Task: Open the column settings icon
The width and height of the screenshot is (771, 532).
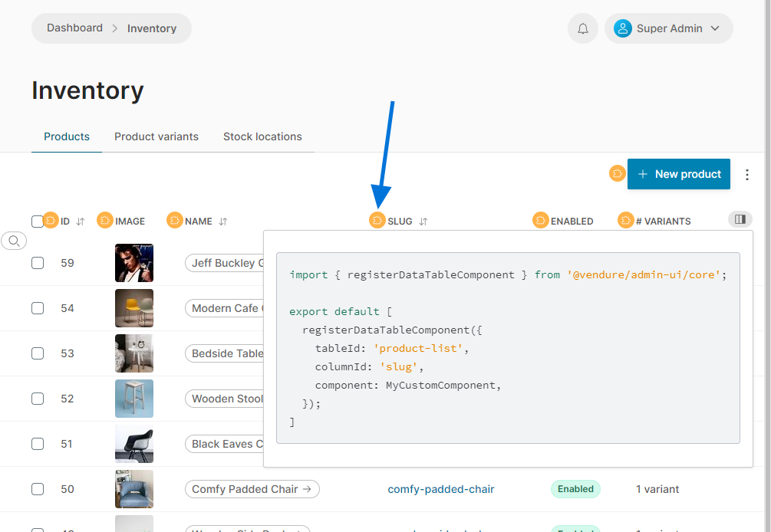Action: [x=740, y=219]
